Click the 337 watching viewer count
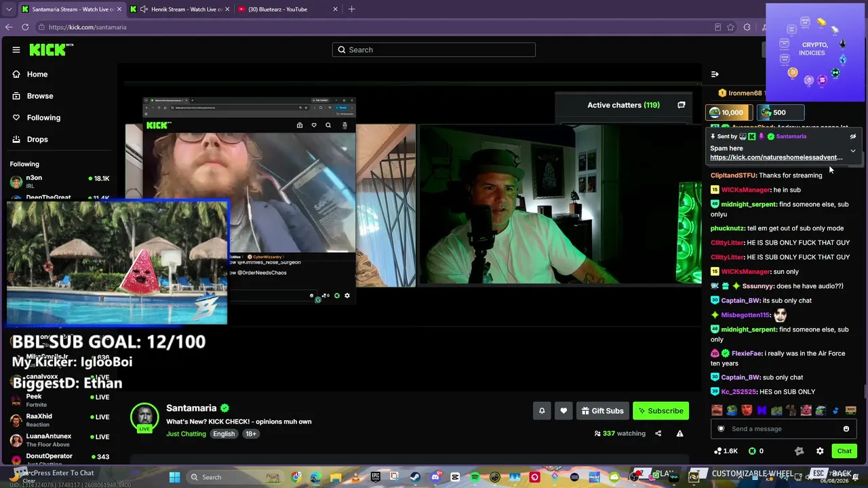The width and height of the screenshot is (868, 488). click(620, 434)
